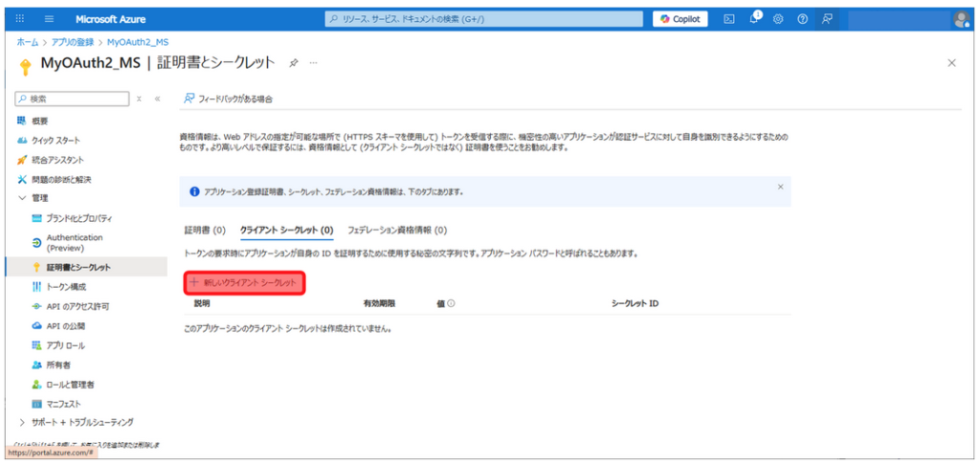
Task: Open the portal settings gear icon
Action: tap(778, 19)
